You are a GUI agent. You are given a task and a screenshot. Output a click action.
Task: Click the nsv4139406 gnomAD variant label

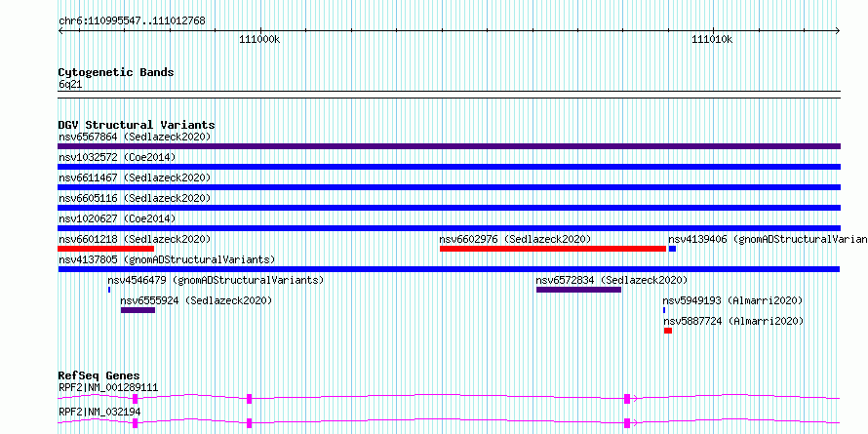tap(768, 239)
